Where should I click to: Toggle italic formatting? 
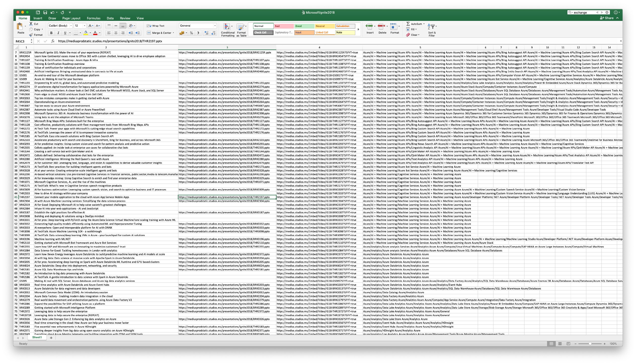click(x=58, y=33)
